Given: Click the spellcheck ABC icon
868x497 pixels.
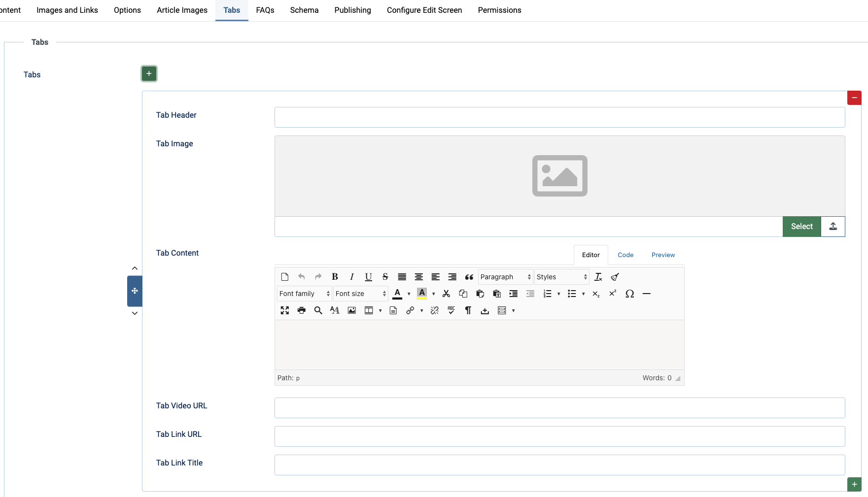Looking at the screenshot, I should click(x=451, y=310).
